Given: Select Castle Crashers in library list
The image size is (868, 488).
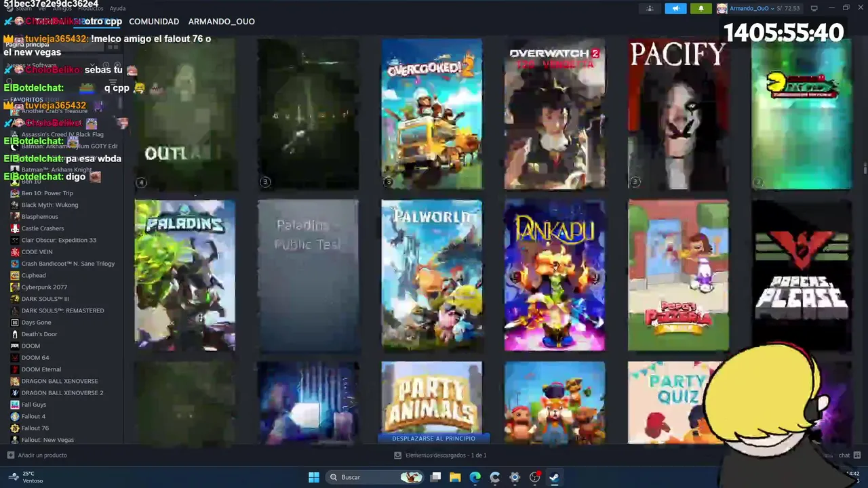Looking at the screenshot, I should click(x=43, y=228).
